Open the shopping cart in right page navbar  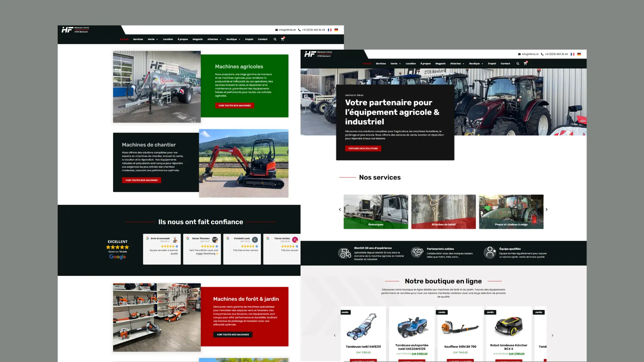[525, 63]
